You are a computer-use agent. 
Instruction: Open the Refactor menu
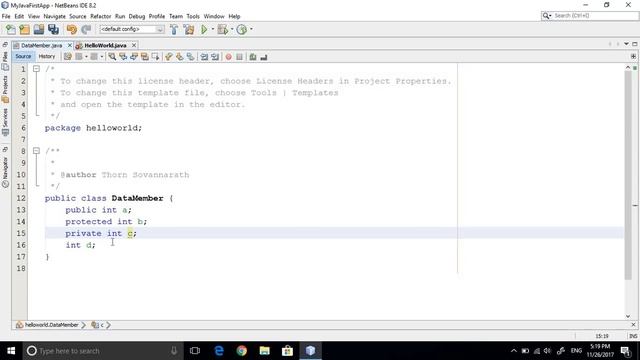point(100,16)
